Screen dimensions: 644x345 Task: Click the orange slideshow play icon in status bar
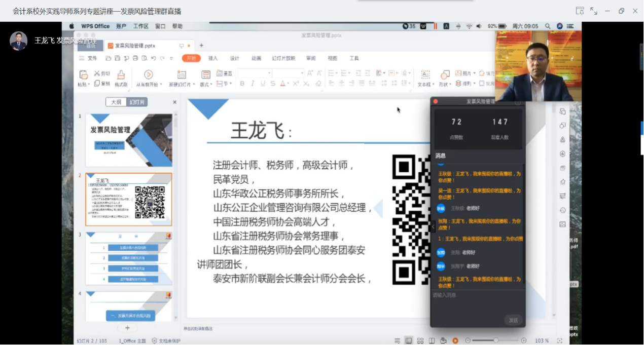[x=455, y=340]
